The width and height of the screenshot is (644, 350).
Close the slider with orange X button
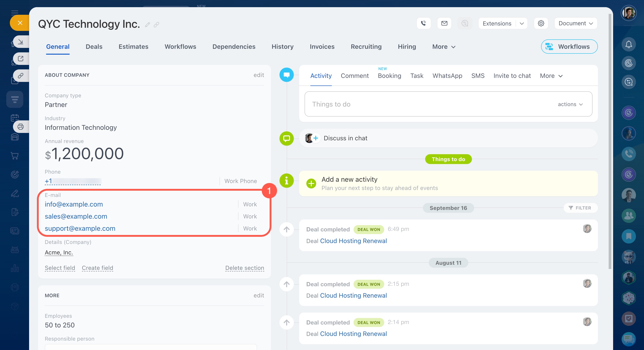click(x=20, y=23)
